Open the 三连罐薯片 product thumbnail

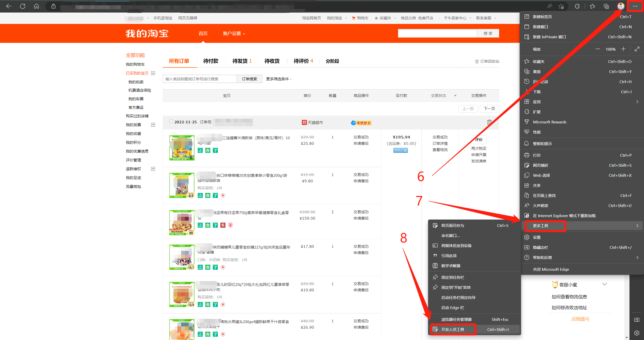tap(182, 148)
